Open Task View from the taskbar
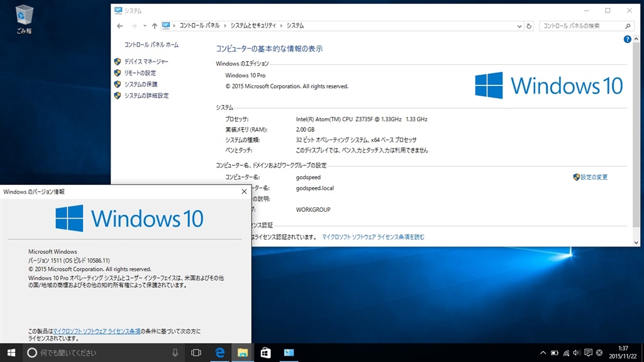The image size is (644, 362). tap(196, 353)
